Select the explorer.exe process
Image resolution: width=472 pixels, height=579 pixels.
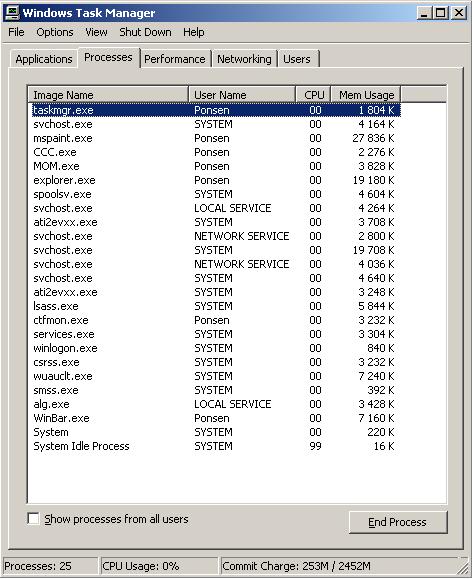[x=216, y=180]
